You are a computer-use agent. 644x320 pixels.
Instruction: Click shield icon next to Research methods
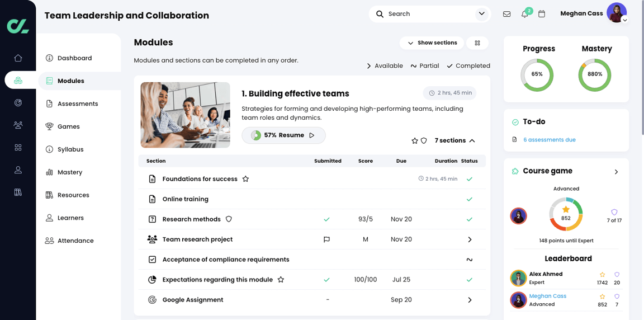point(229,219)
